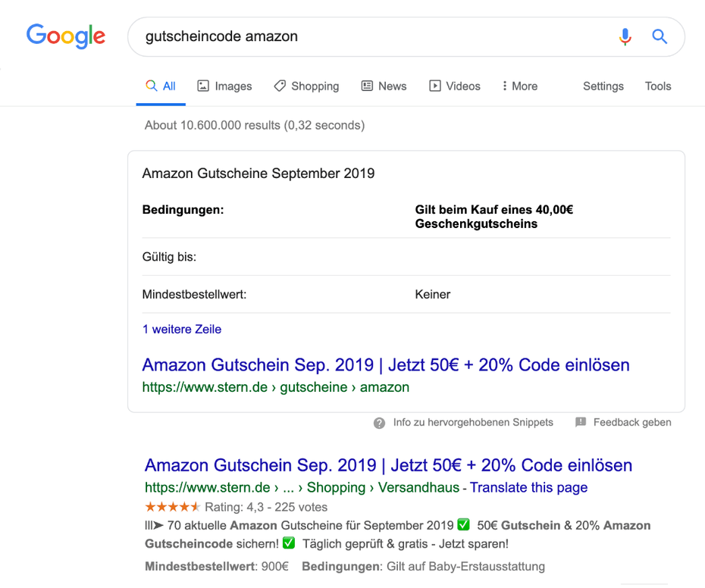
Task: Click 'Info zu hervorgehobenen Snippets' link
Action: click(473, 422)
